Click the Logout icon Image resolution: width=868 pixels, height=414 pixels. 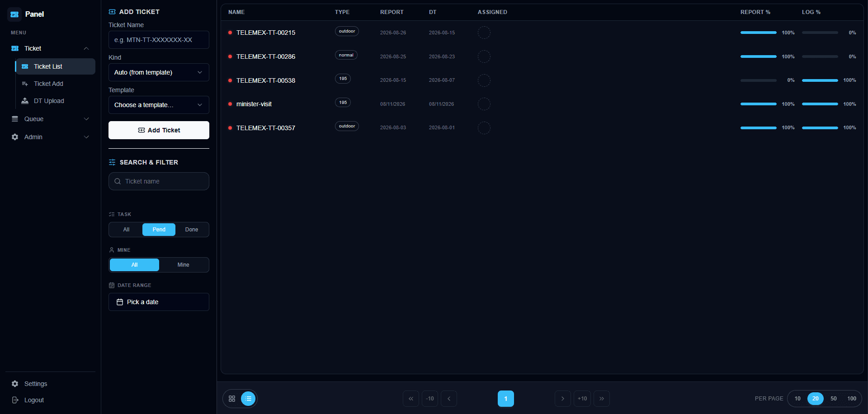coord(15,400)
